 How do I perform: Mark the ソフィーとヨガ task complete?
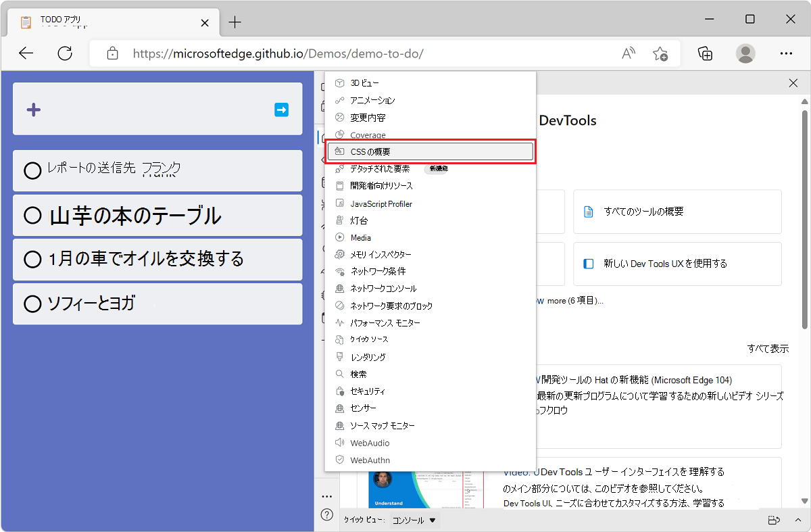point(32,304)
